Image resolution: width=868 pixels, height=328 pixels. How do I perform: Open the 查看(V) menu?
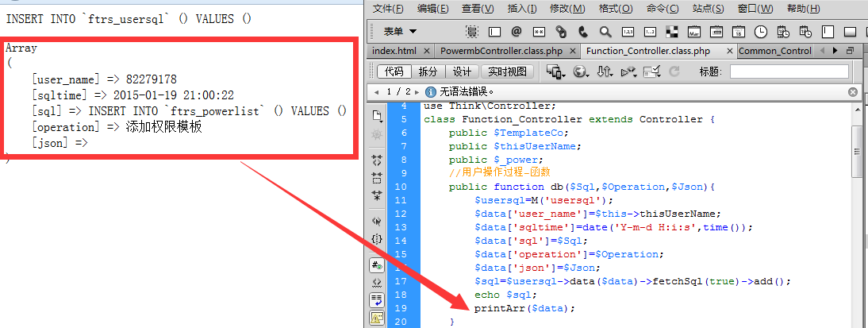click(478, 8)
